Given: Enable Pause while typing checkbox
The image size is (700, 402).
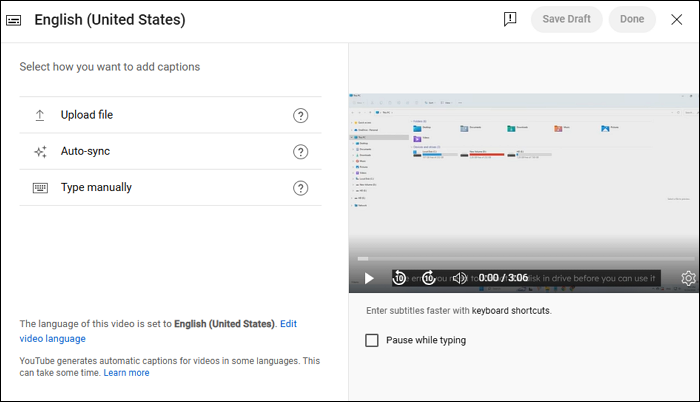Looking at the screenshot, I should coord(372,340).
